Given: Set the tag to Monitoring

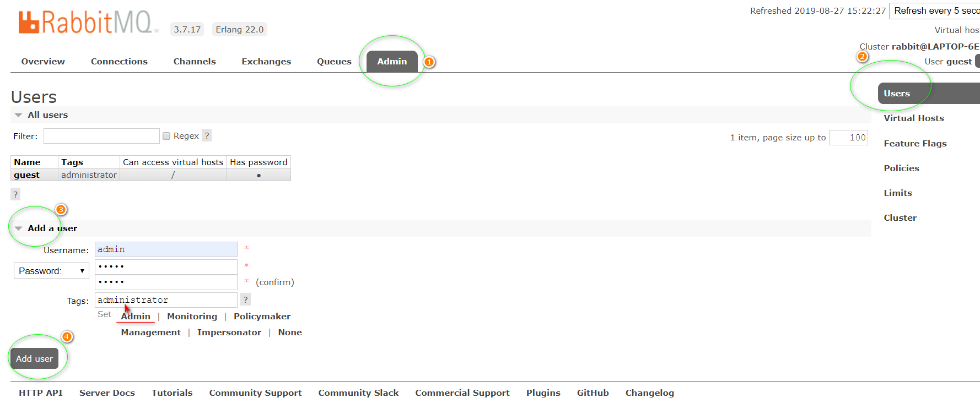Looking at the screenshot, I should point(192,317).
